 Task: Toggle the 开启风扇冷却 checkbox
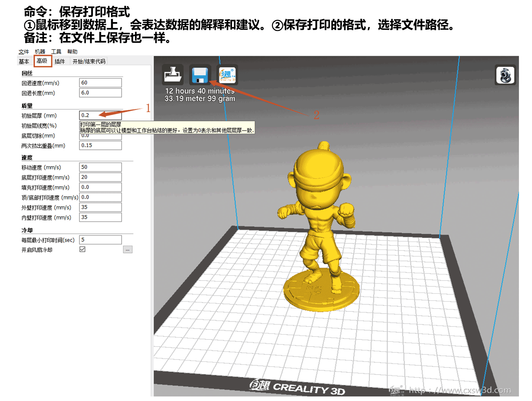click(x=82, y=249)
